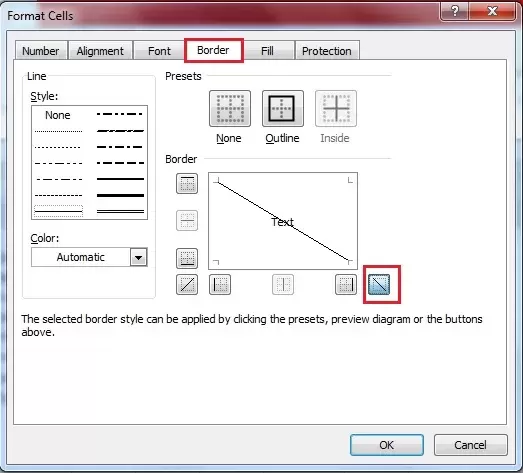Screen dimensions: 523x473
Task: Toggle the top border button
Action: tap(187, 183)
